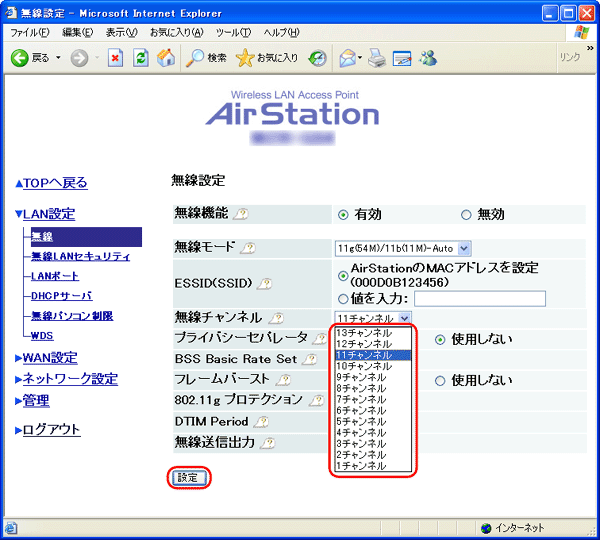Open the DHCPサーバ link

click(62, 296)
